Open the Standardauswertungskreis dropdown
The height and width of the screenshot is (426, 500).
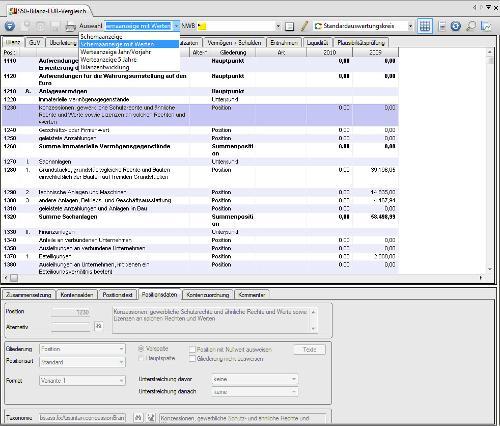[x=410, y=26]
